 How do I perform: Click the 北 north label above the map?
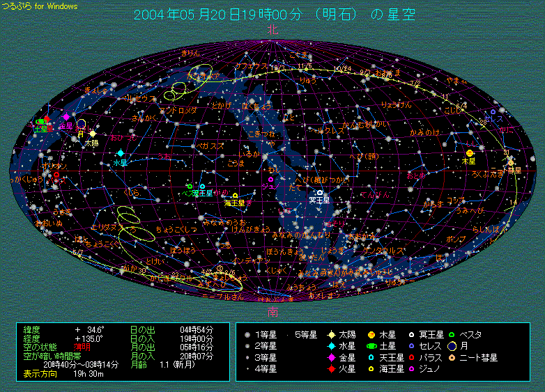(272, 30)
